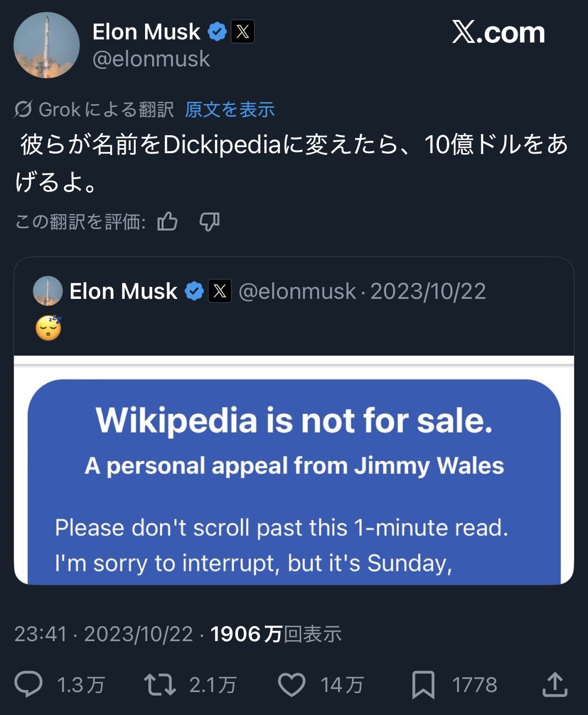588x715 pixels.
Task: Click the sleeping emoji in quoted post
Action: (x=48, y=328)
